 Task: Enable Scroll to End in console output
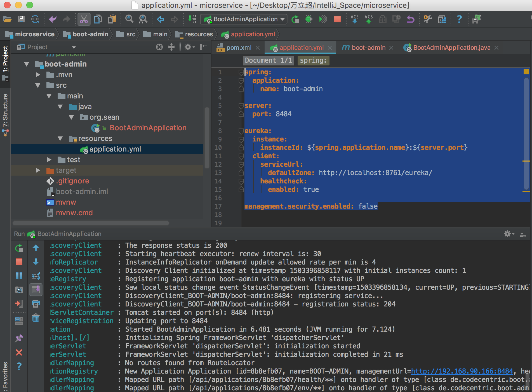click(x=36, y=290)
